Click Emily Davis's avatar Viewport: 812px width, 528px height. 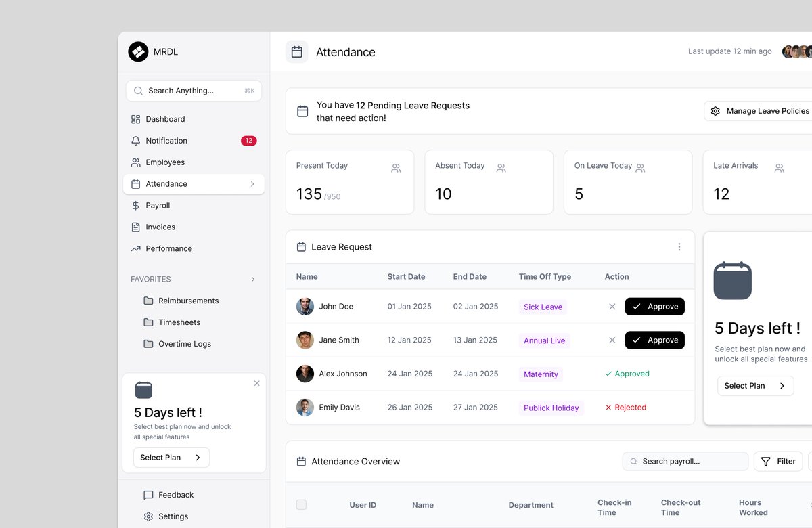(305, 408)
